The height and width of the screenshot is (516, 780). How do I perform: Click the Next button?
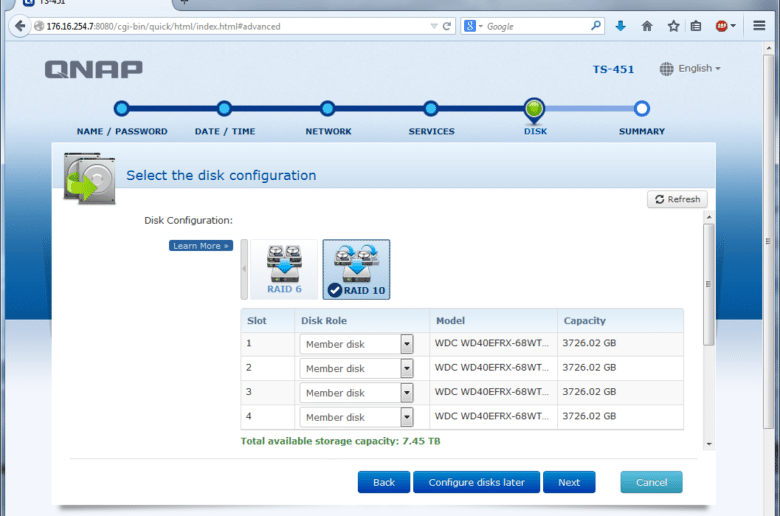[569, 482]
